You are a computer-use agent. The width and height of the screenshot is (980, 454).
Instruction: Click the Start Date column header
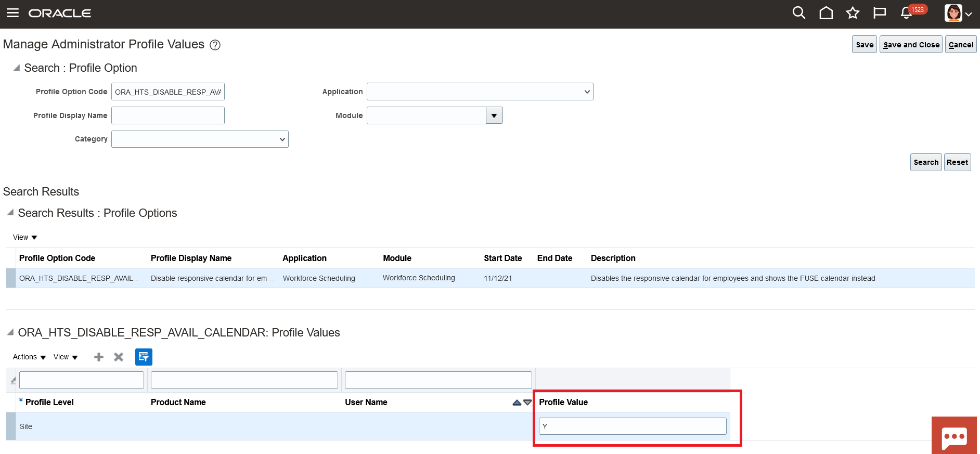tap(502, 258)
